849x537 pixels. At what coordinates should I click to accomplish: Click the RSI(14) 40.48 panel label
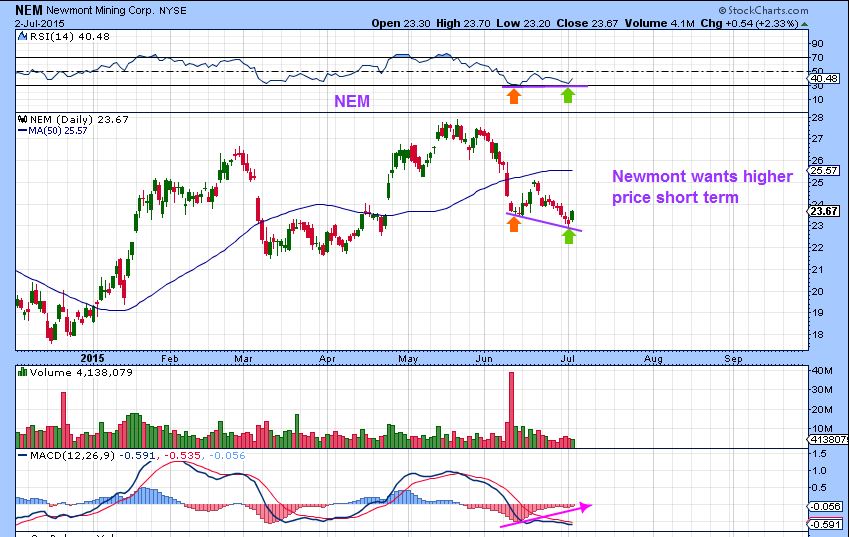point(69,36)
